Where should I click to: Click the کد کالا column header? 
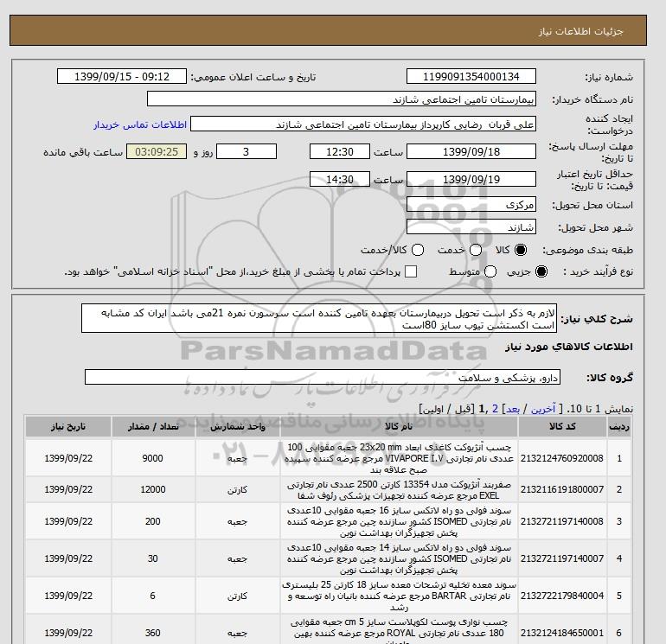562,427
